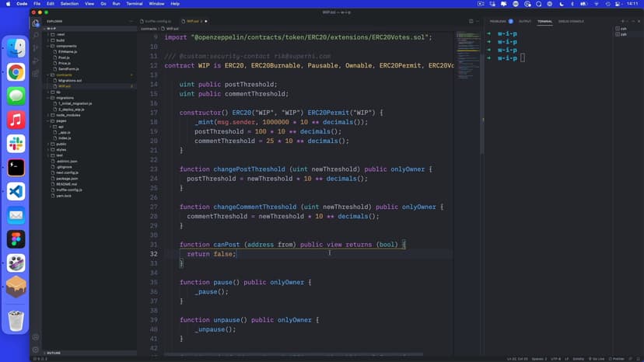Open the Run and Debug view
644x362 pixels.
36,60
